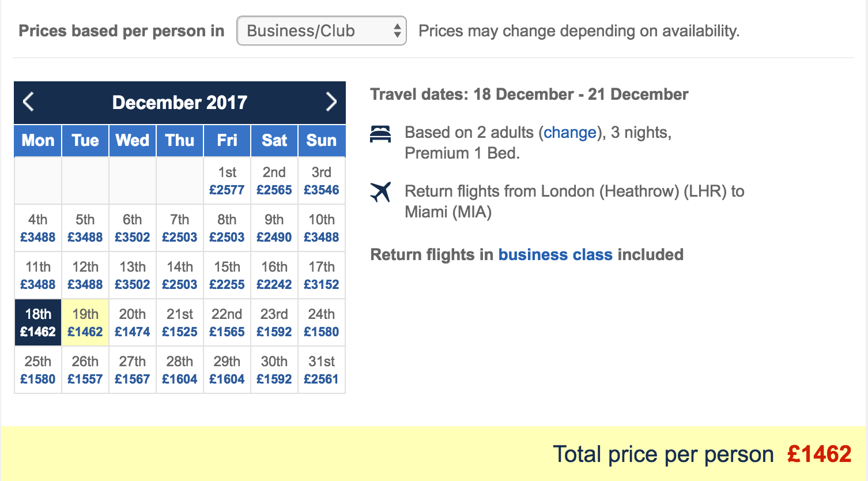Choose 26th December at £1557
Image resolution: width=868 pixels, height=481 pixels.
click(x=85, y=370)
